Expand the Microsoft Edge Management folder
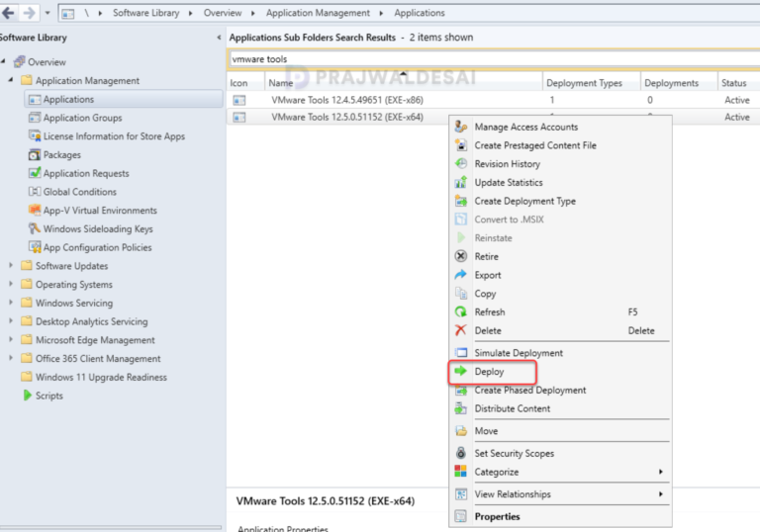Screen dimensions: 760x532 [11, 339]
